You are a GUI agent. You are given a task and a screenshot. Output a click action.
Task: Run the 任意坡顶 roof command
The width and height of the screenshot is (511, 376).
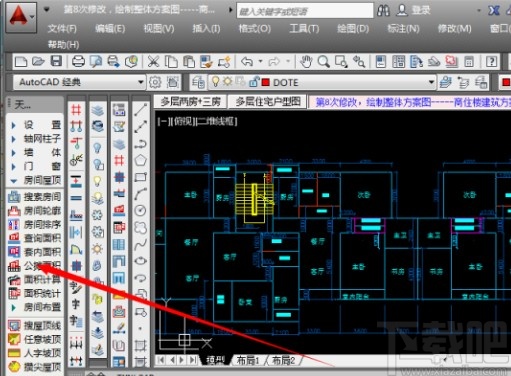[x=35, y=339]
